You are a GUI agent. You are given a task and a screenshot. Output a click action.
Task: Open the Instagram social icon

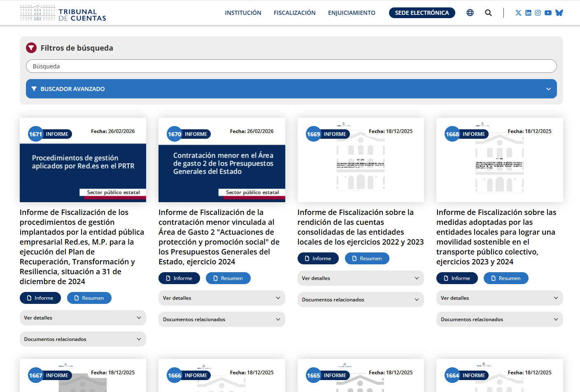coord(538,13)
